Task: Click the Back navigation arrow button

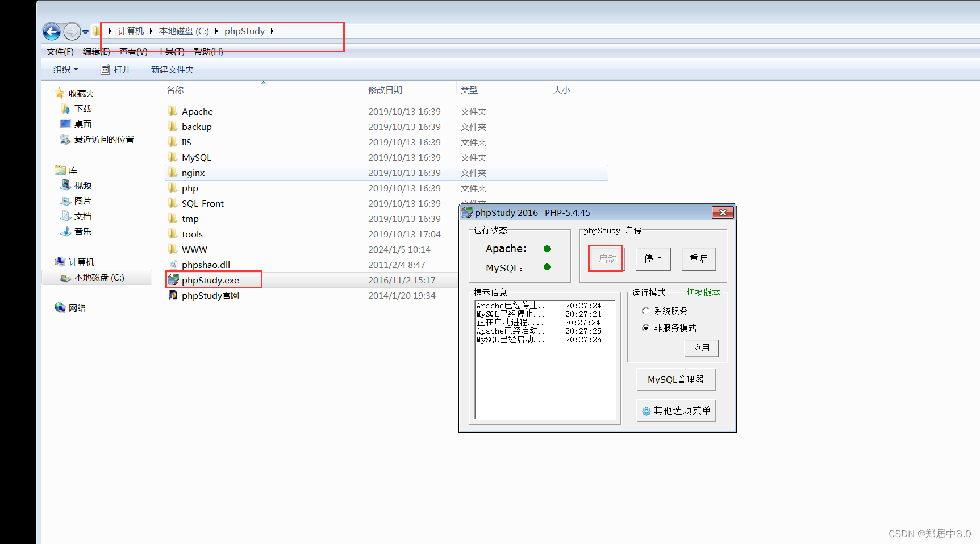Action: (52, 32)
